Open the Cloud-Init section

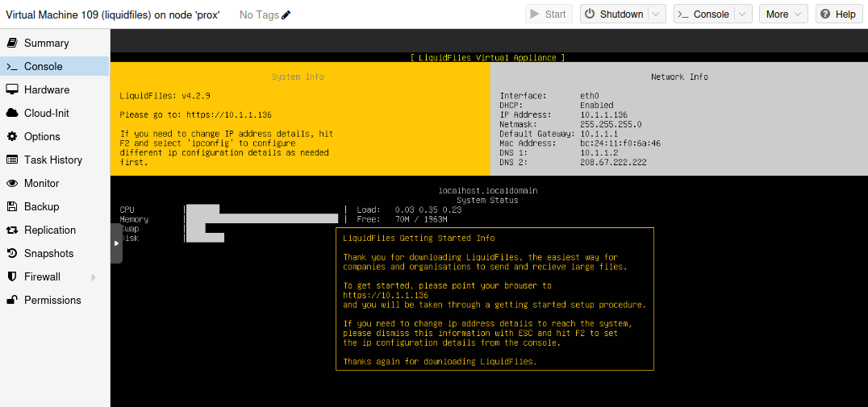54,113
